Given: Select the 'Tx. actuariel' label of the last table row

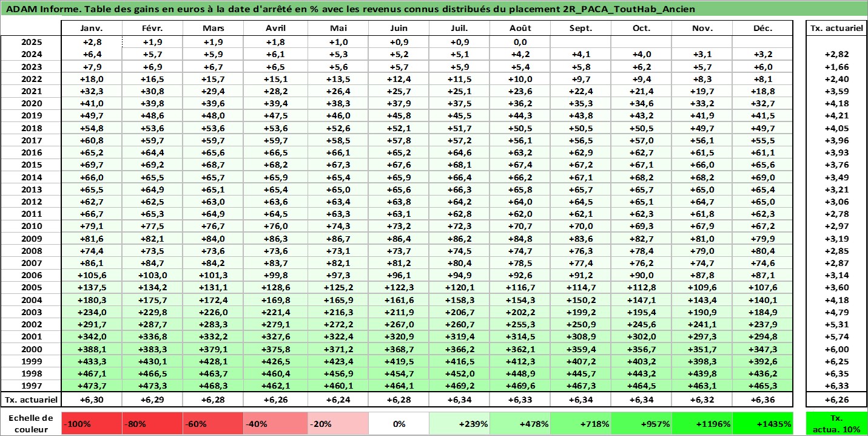Looking at the screenshot, I should (x=31, y=400).
